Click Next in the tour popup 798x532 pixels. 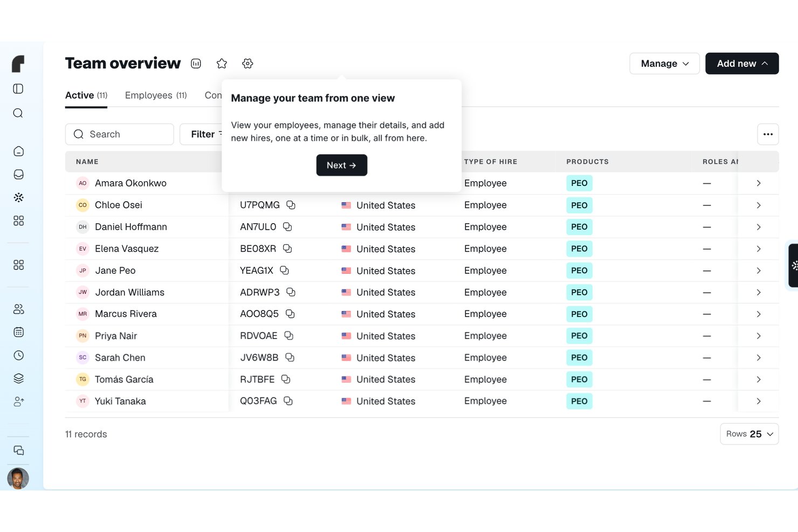pyautogui.click(x=341, y=165)
